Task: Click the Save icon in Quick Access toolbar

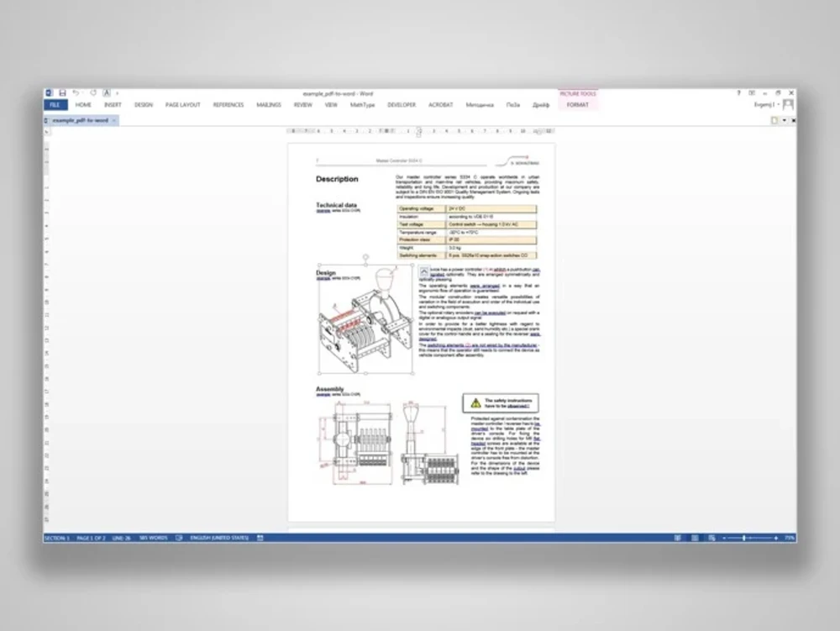Action: coord(63,93)
